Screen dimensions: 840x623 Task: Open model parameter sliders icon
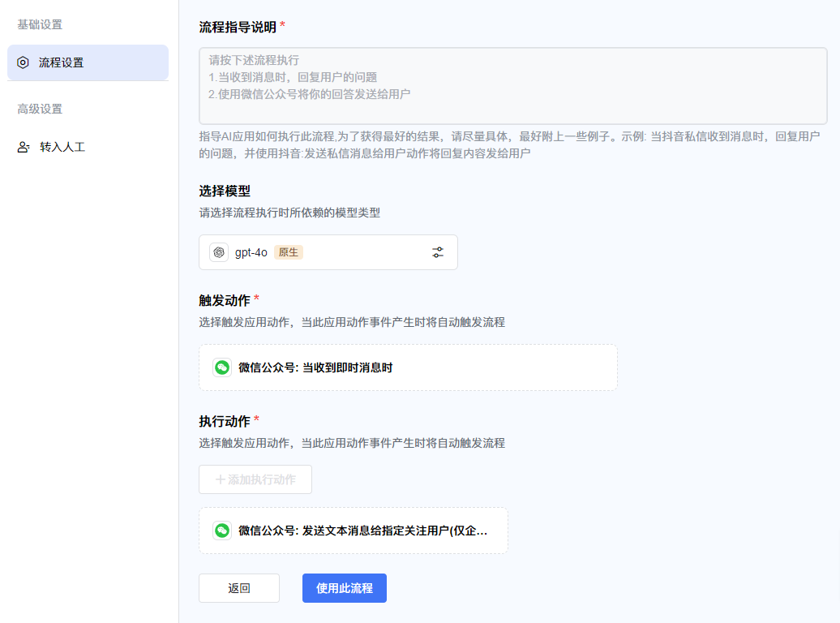[438, 252]
